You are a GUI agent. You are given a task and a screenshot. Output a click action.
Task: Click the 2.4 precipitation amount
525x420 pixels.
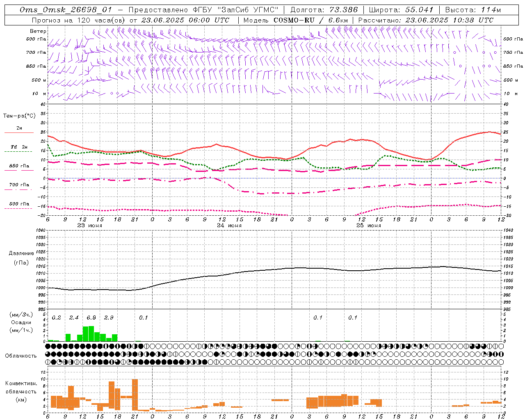point(74,317)
